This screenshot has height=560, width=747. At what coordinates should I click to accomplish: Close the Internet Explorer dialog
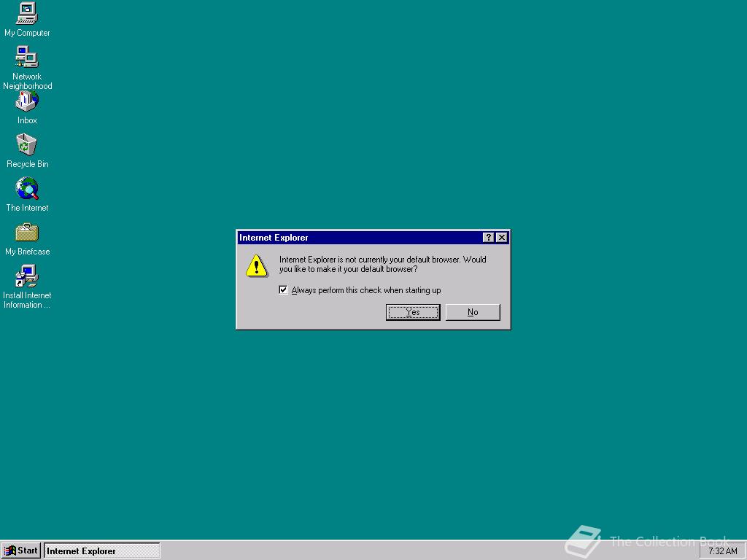point(502,238)
